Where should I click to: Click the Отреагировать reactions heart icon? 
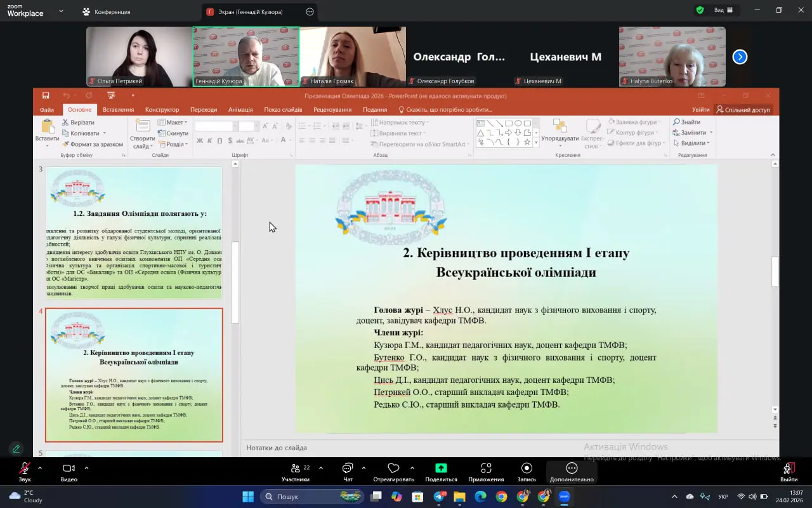click(393, 469)
